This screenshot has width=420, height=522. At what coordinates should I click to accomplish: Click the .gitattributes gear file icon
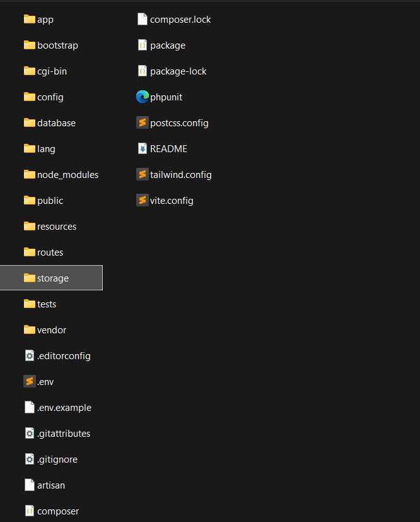pos(29,434)
